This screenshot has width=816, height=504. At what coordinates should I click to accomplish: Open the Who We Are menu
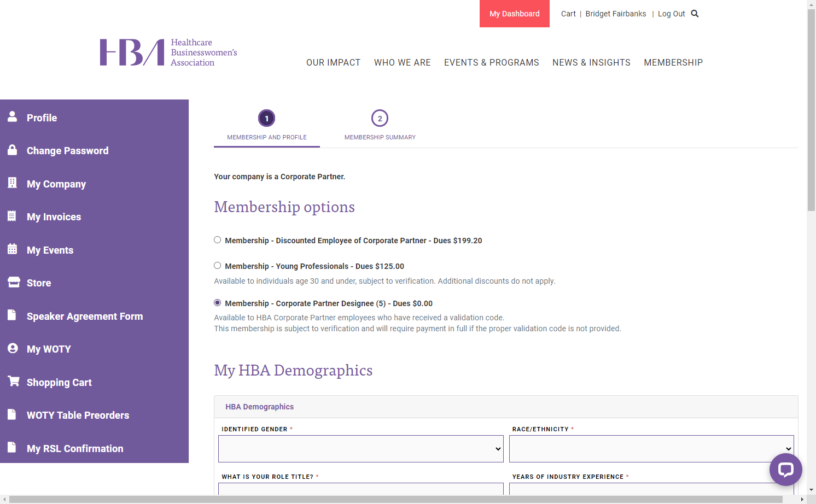pyautogui.click(x=403, y=62)
